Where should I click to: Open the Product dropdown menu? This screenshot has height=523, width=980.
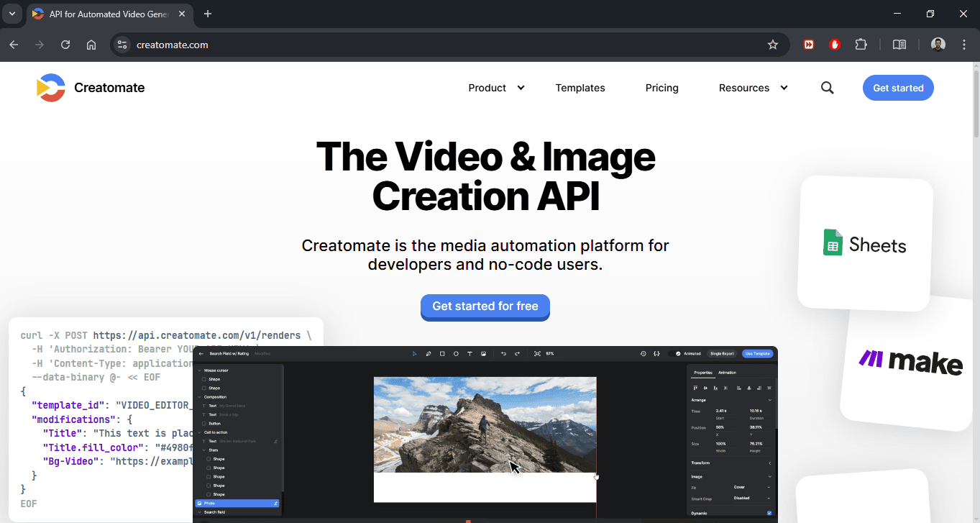[x=497, y=88]
